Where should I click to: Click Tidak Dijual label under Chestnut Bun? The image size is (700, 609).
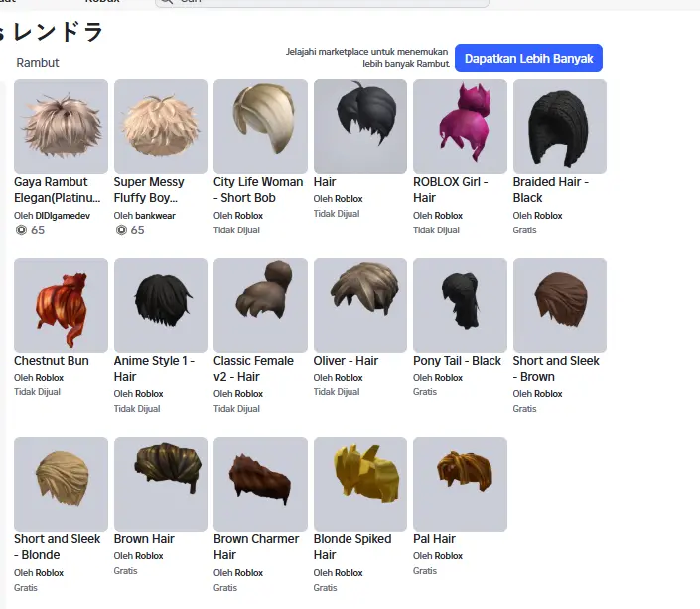click(x=37, y=391)
